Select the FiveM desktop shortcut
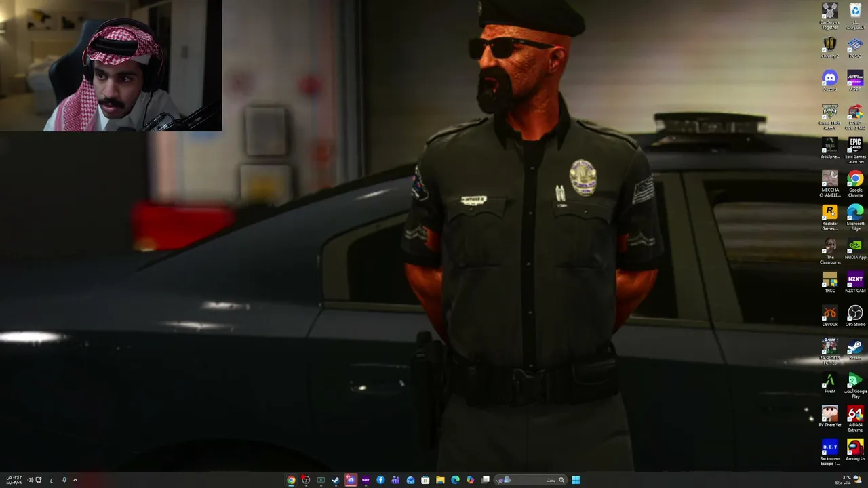 [x=830, y=383]
